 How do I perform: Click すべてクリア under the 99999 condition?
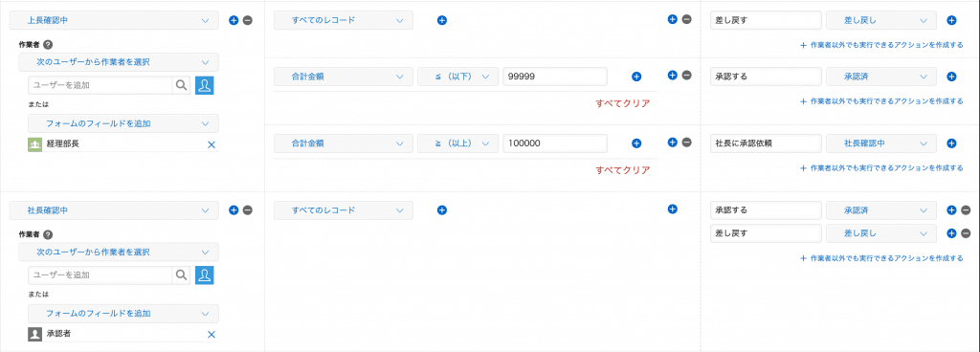(x=622, y=103)
